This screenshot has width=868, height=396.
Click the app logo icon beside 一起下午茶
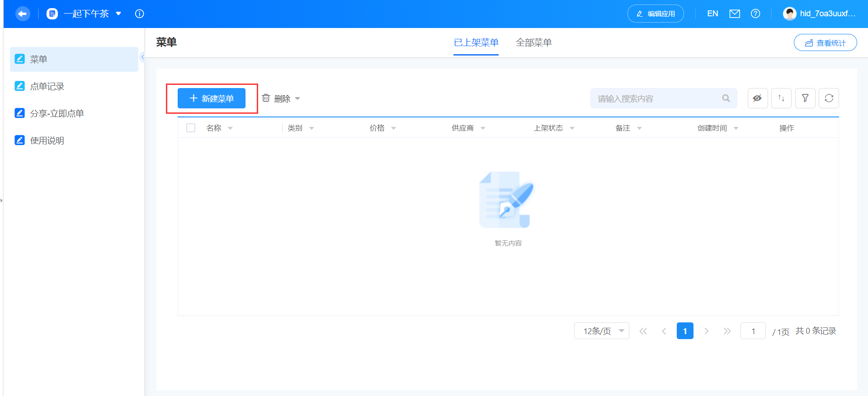coord(52,14)
